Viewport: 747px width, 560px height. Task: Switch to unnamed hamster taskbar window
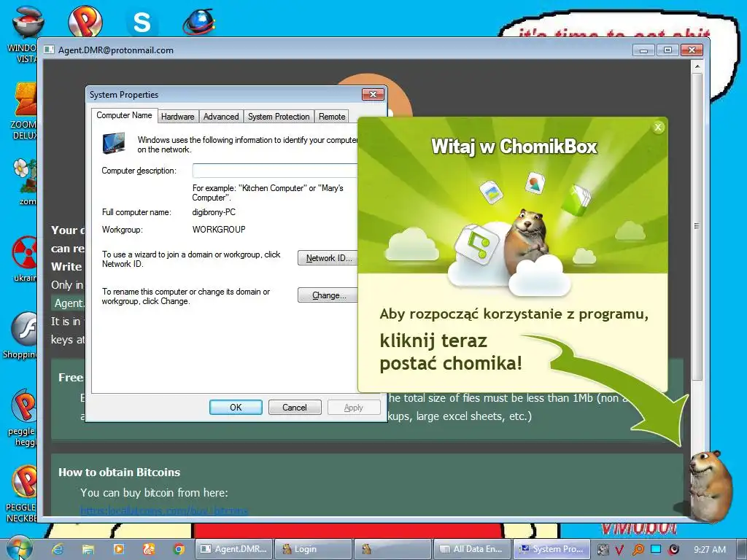click(x=393, y=549)
